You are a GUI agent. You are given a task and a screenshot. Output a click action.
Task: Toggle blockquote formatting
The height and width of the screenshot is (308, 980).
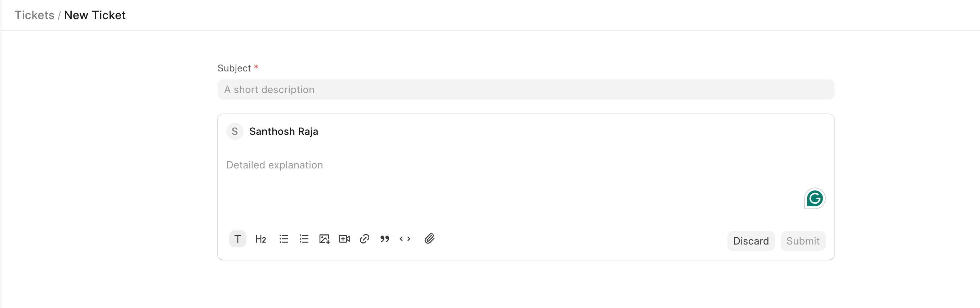pyautogui.click(x=385, y=239)
